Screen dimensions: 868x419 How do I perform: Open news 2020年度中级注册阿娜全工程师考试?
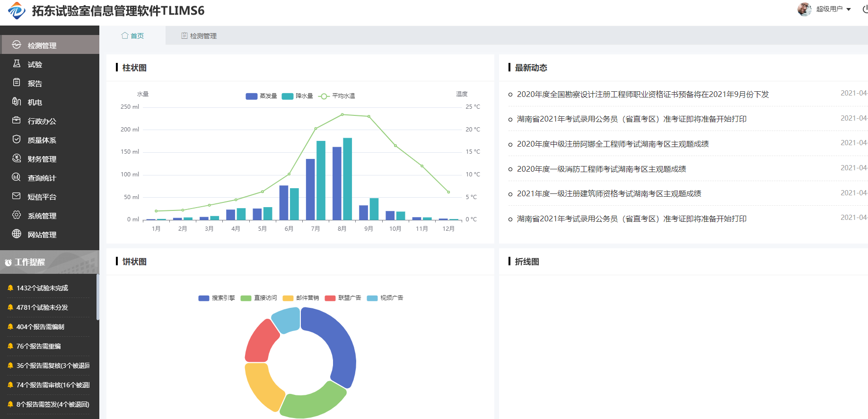pos(613,144)
